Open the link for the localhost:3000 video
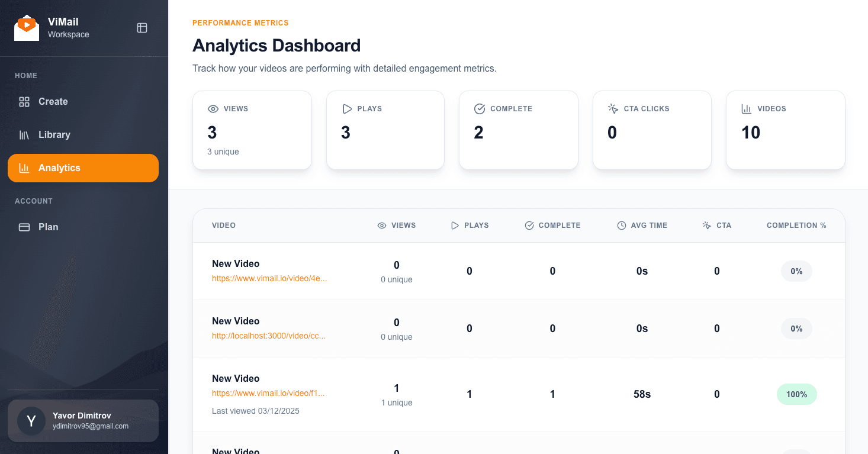 point(268,336)
